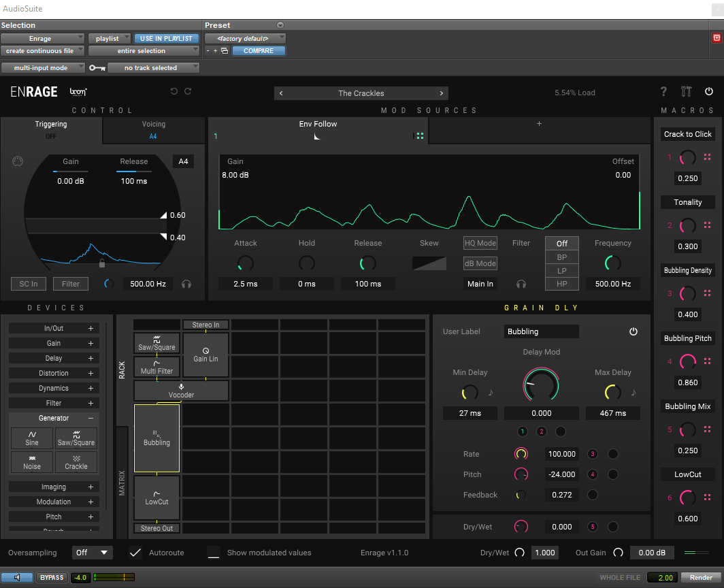Add a new mod source tab

[x=539, y=124]
